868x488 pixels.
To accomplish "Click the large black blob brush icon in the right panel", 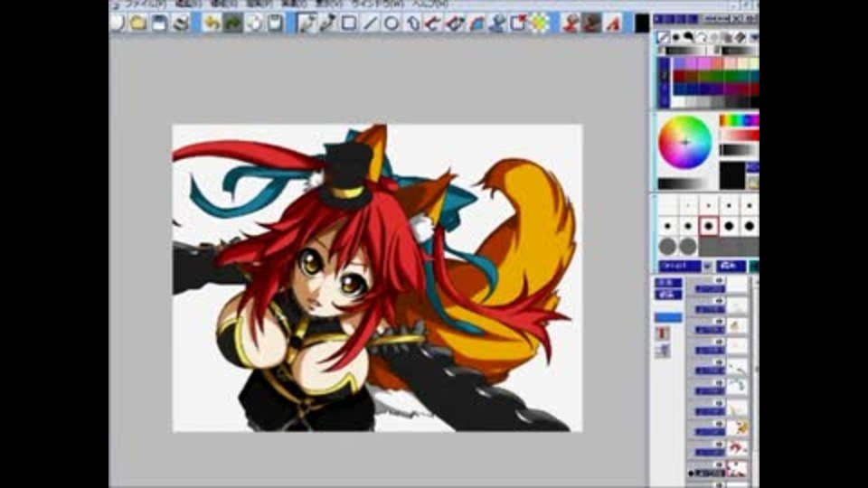I will click(688, 37).
